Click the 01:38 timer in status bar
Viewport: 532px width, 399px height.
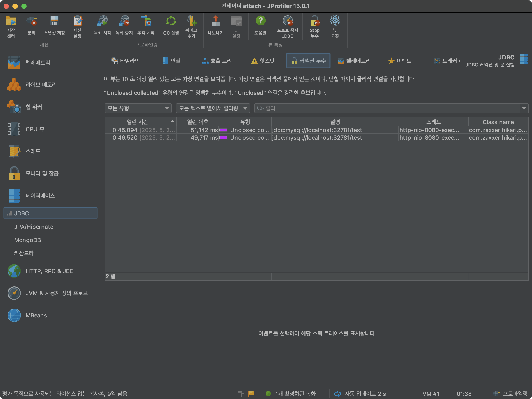click(464, 394)
